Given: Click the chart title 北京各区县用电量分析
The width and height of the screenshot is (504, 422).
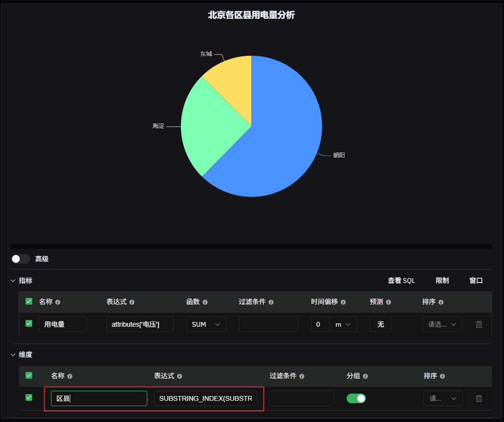Looking at the screenshot, I should pyautogui.click(x=251, y=15).
